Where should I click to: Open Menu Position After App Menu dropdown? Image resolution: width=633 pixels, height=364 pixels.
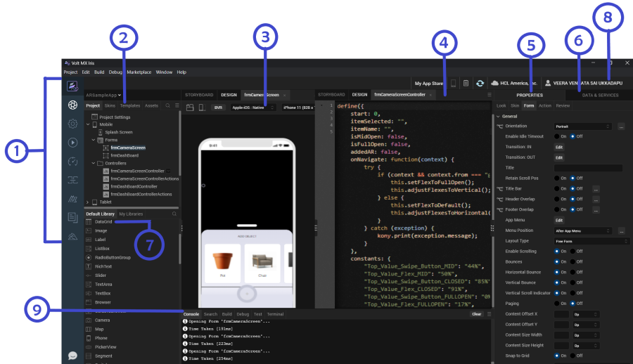click(x=582, y=230)
